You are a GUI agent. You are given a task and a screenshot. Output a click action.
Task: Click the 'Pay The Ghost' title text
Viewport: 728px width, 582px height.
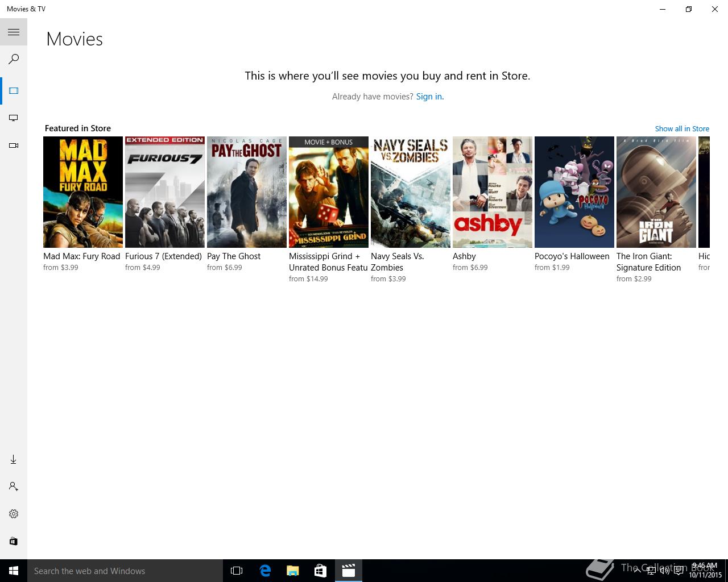click(x=234, y=256)
